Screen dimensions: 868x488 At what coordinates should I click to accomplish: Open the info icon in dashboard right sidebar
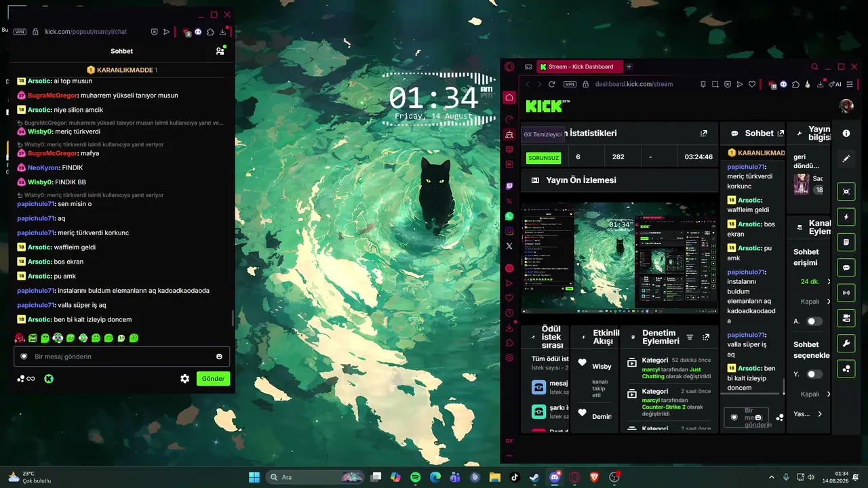846,134
